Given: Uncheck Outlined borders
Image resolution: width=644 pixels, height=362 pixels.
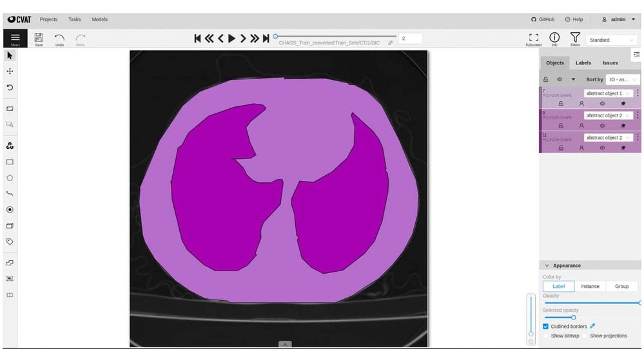Looking at the screenshot, I should tap(545, 327).
